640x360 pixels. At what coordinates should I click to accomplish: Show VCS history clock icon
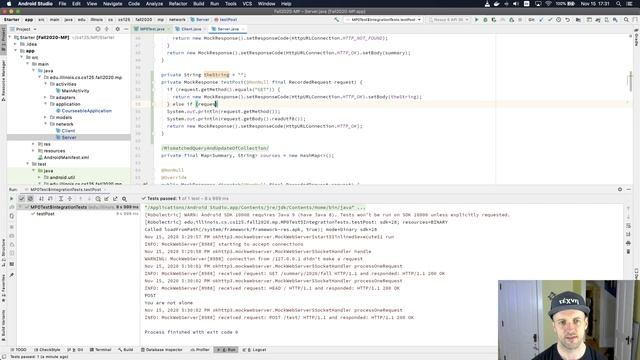[x=559, y=20]
